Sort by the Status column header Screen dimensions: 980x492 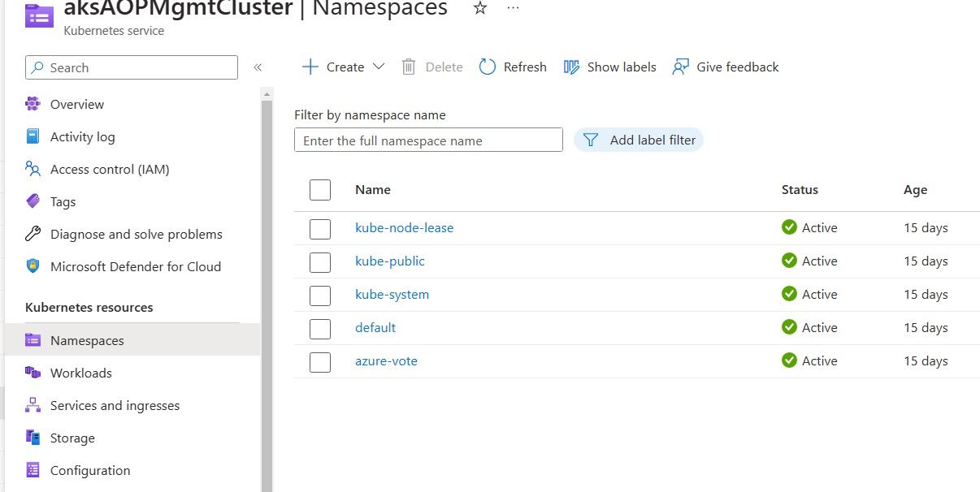click(800, 189)
